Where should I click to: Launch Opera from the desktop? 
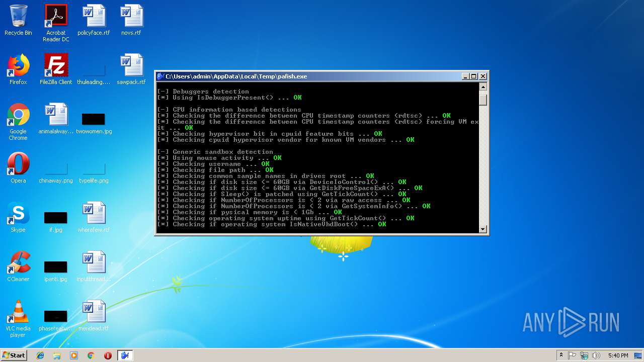18,168
